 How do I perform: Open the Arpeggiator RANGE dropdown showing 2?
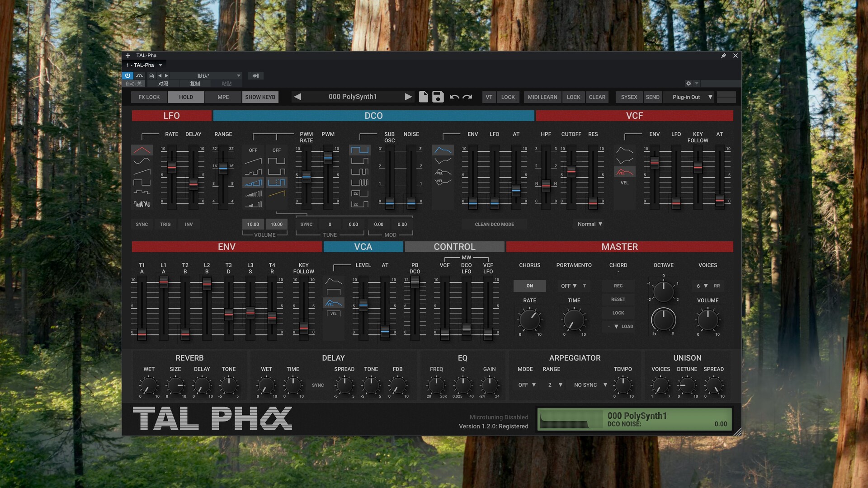point(555,385)
